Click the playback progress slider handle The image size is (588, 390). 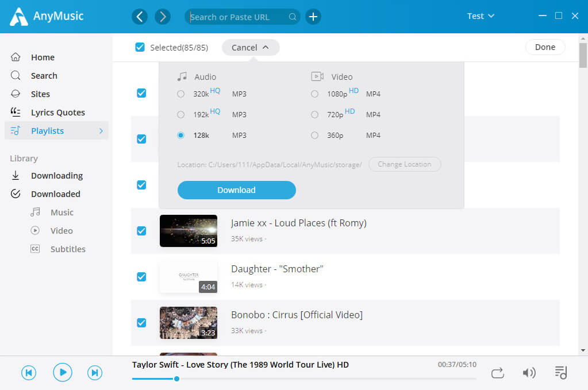(176, 379)
